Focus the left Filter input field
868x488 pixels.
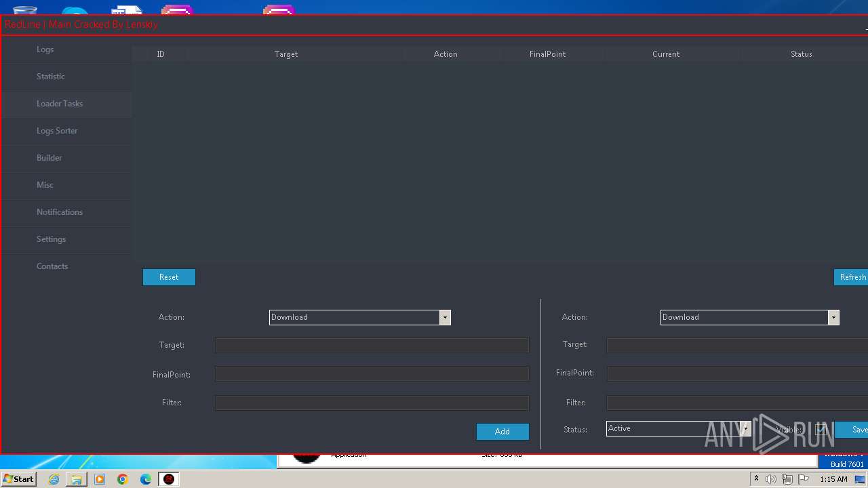pyautogui.click(x=372, y=403)
